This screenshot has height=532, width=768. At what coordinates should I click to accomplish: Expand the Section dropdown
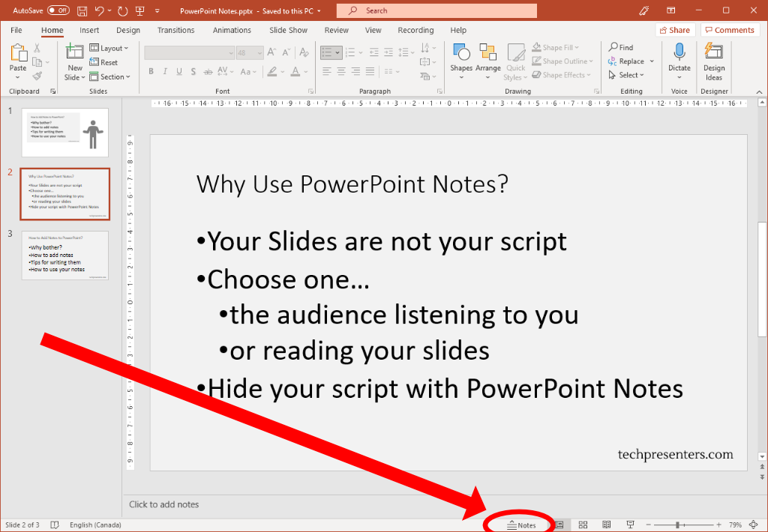(109, 76)
